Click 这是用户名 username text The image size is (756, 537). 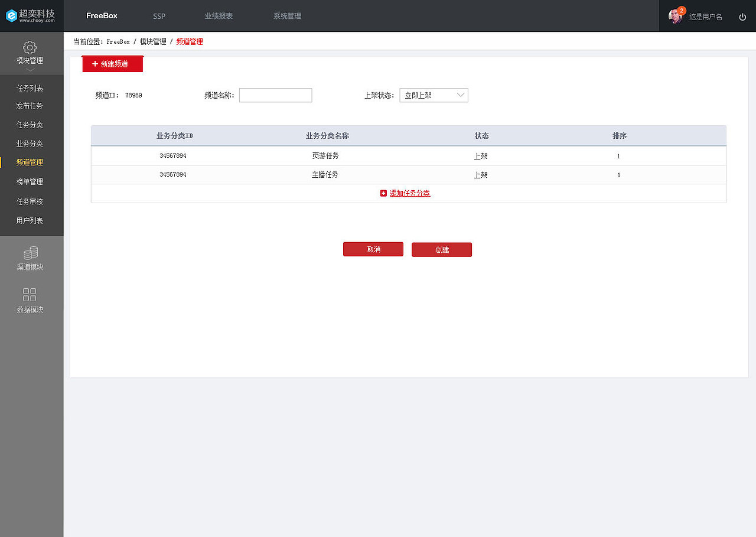[705, 17]
